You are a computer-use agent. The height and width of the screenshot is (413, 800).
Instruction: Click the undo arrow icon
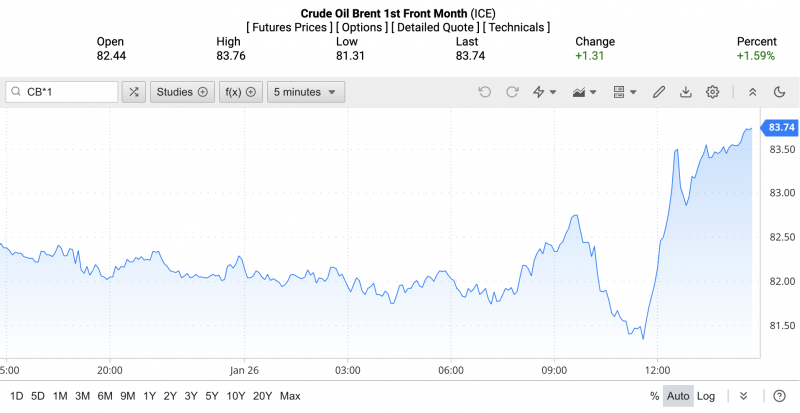coord(485,92)
